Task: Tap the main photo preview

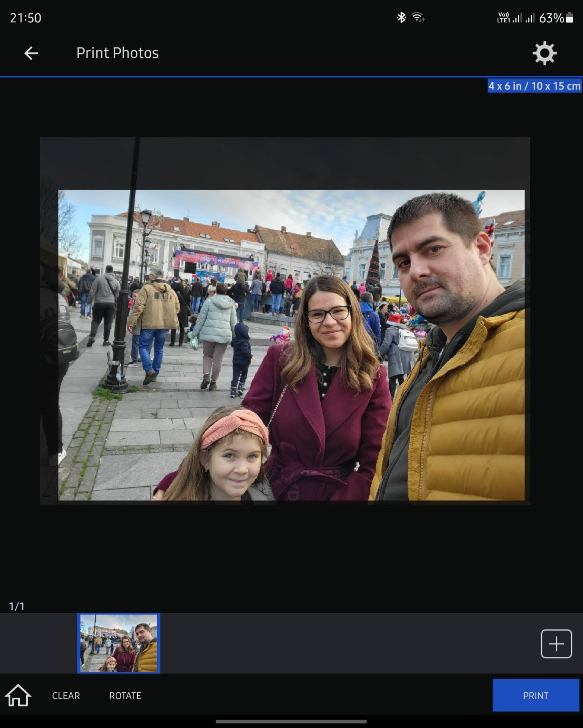Action: 285,321
